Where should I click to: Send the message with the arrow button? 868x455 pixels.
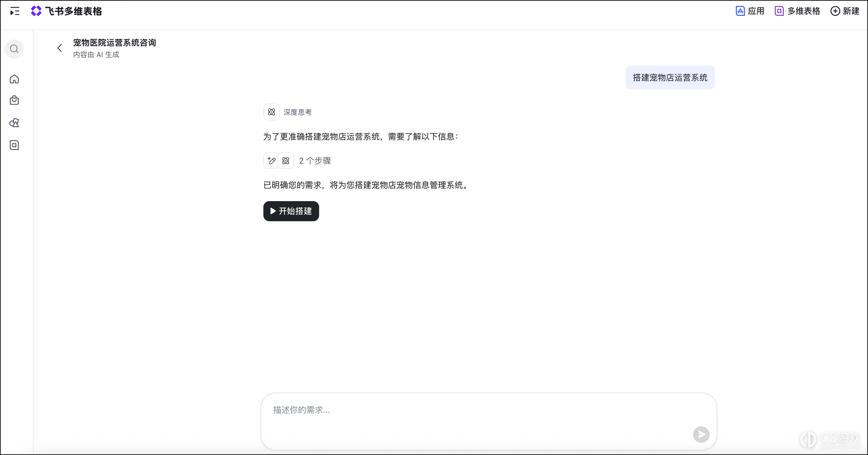coord(701,435)
